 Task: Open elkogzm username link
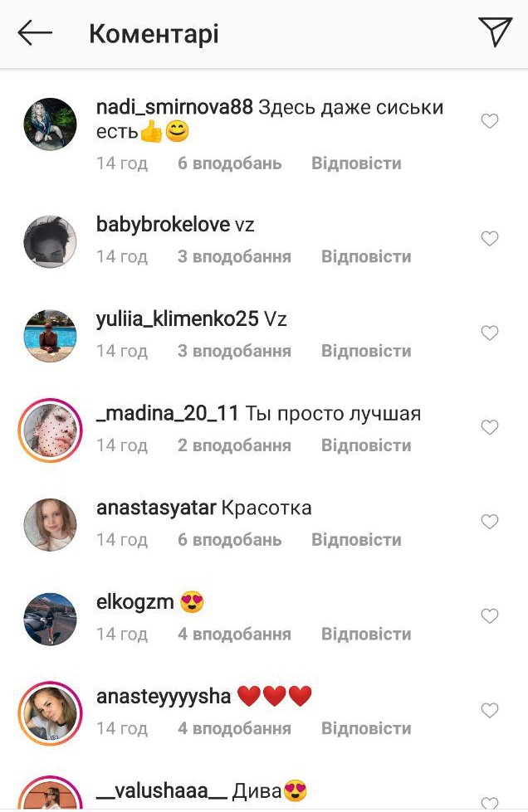coord(134,602)
